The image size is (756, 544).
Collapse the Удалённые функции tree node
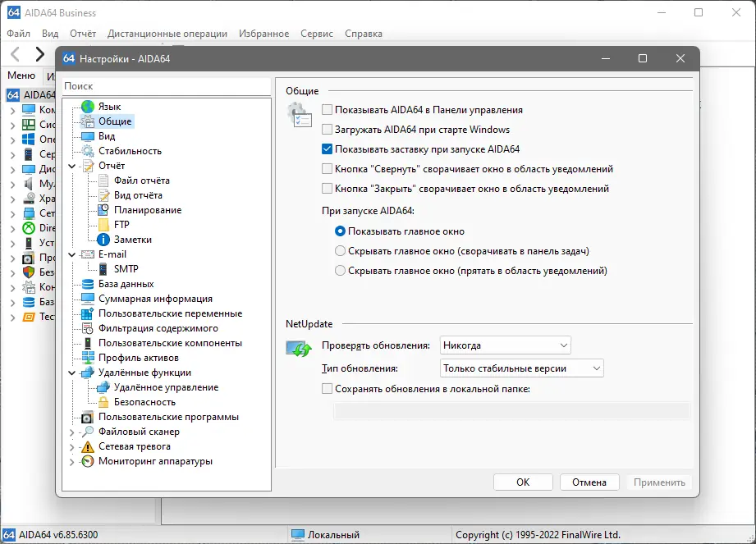[72, 373]
